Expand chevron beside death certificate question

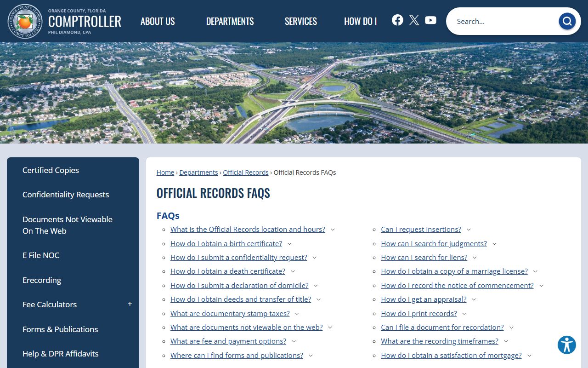tap(293, 271)
